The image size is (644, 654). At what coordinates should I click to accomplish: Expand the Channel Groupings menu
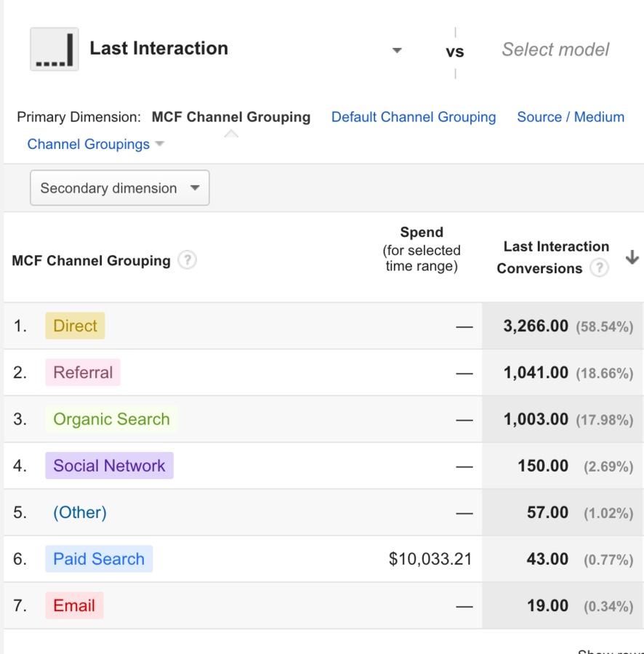pos(95,144)
